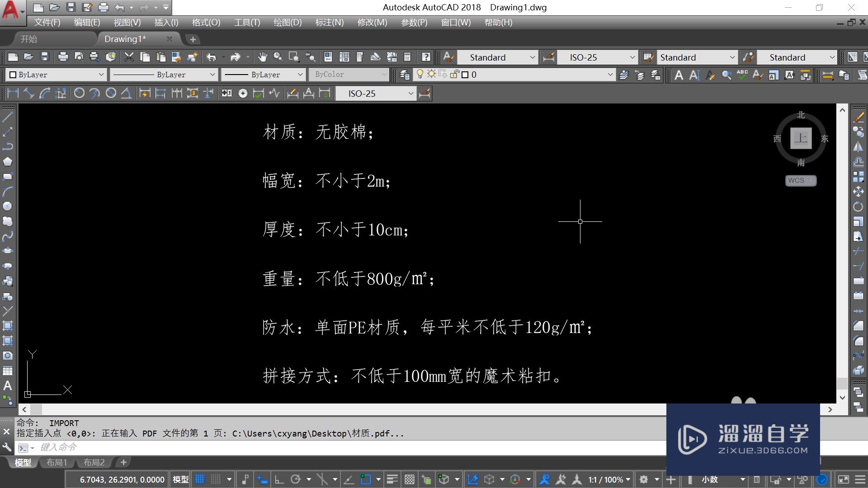This screenshot has height=488, width=868.
Task: Select the Table tool in draw toolbar
Action: 8,371
